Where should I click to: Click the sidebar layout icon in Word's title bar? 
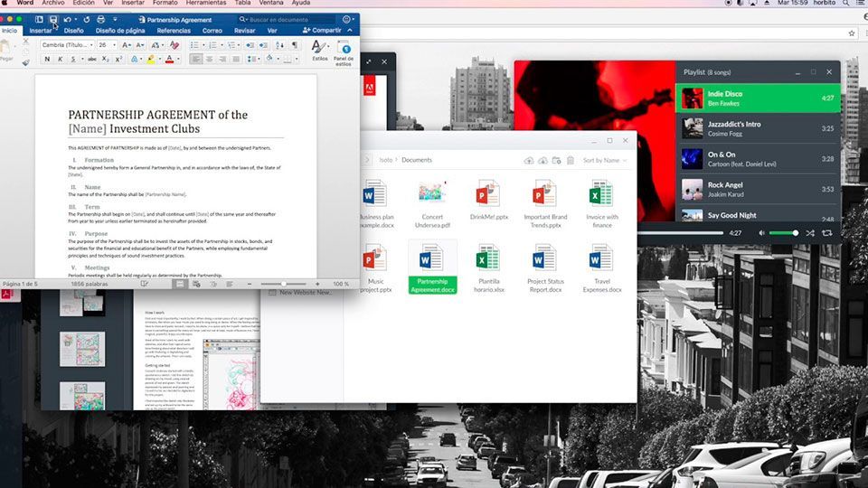pyautogui.click(x=39, y=19)
